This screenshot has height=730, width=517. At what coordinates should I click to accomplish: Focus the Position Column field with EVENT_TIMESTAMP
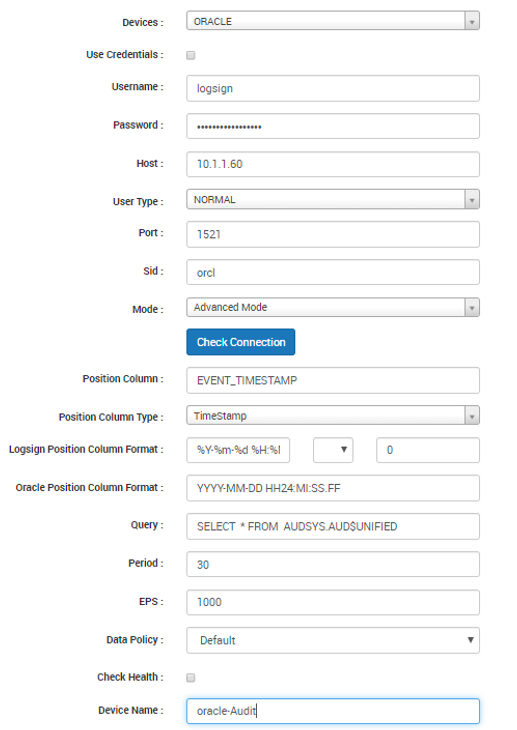point(333,380)
